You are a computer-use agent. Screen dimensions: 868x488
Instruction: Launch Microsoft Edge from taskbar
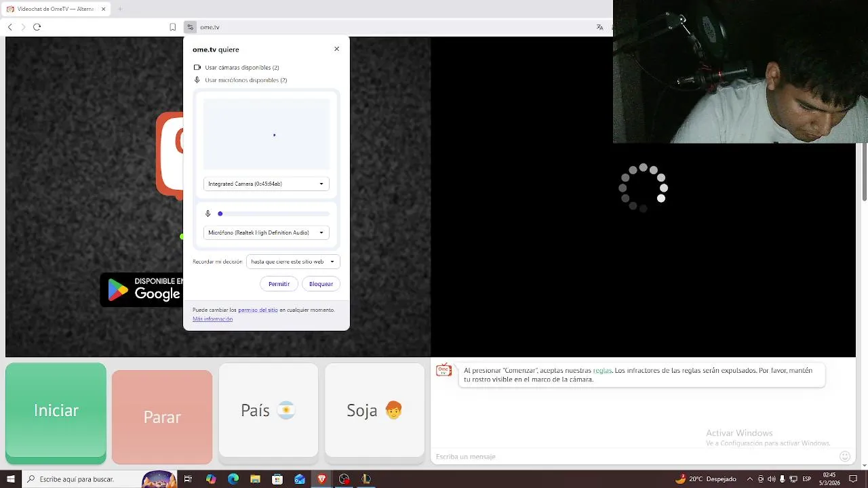tap(233, 479)
